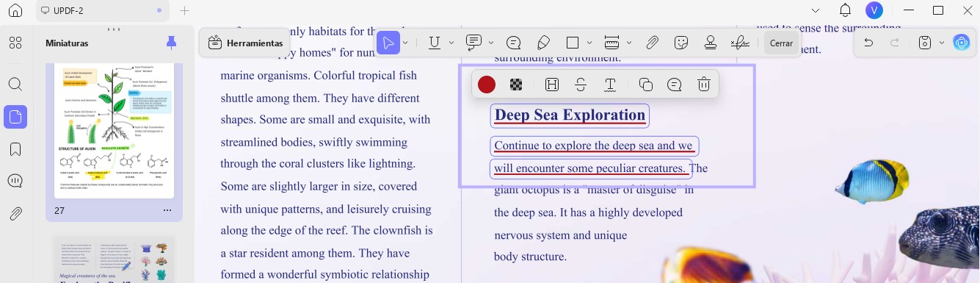Choose the attachment paperclip tool
The image size is (980, 283).
(x=652, y=43)
